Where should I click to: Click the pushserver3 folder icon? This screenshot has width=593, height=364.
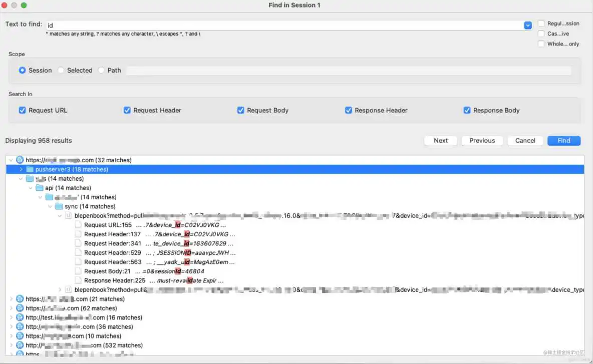click(30, 170)
